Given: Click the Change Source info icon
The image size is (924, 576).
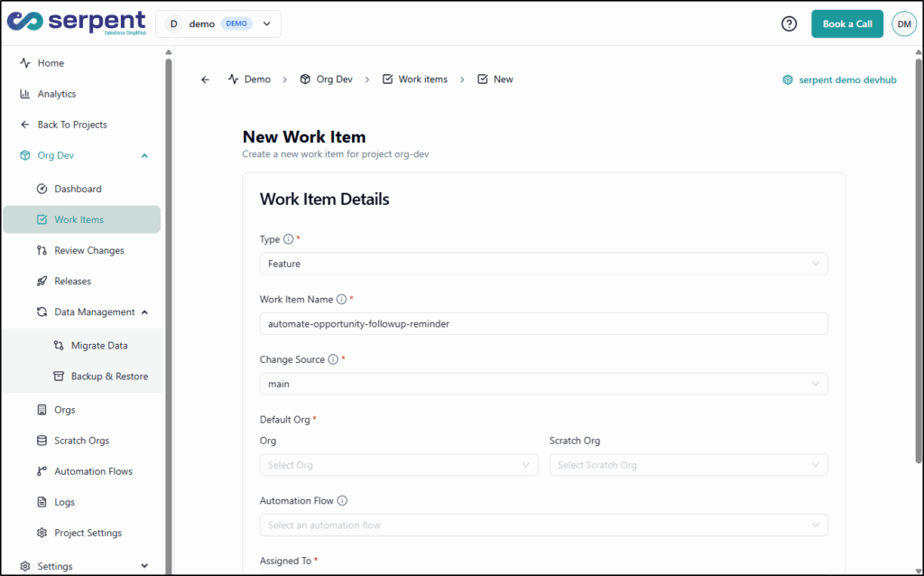Looking at the screenshot, I should click(333, 360).
